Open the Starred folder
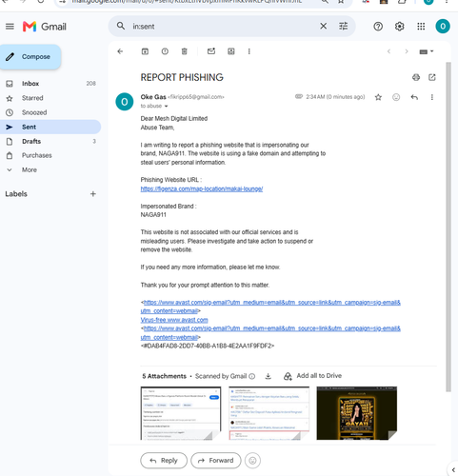The image size is (458, 476). pyautogui.click(x=50, y=98)
